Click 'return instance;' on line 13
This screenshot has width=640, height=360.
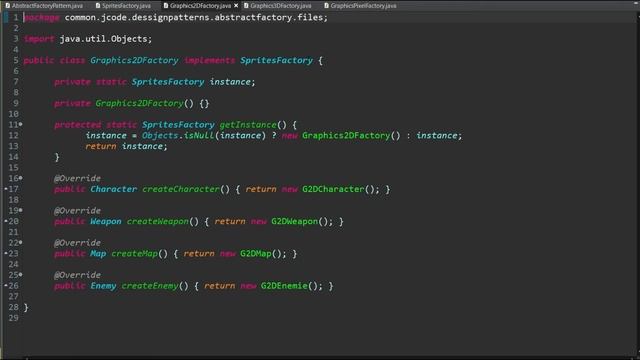(x=126, y=146)
